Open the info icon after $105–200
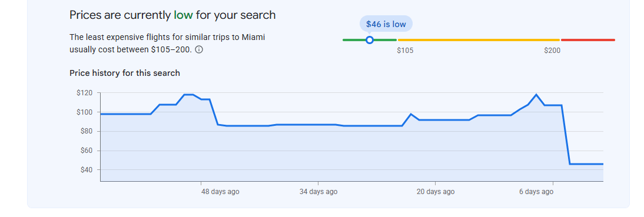 click(199, 50)
